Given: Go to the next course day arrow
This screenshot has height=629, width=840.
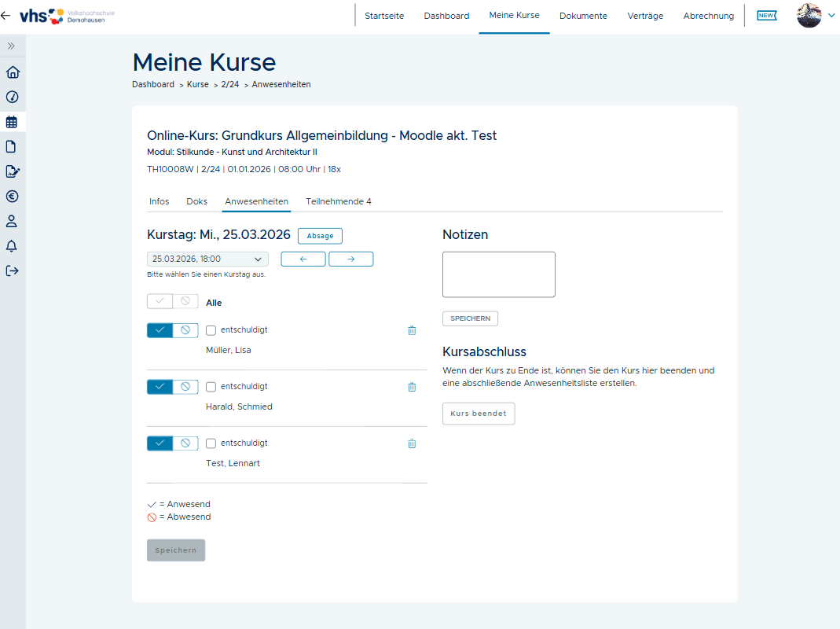Looking at the screenshot, I should pyautogui.click(x=350, y=259).
